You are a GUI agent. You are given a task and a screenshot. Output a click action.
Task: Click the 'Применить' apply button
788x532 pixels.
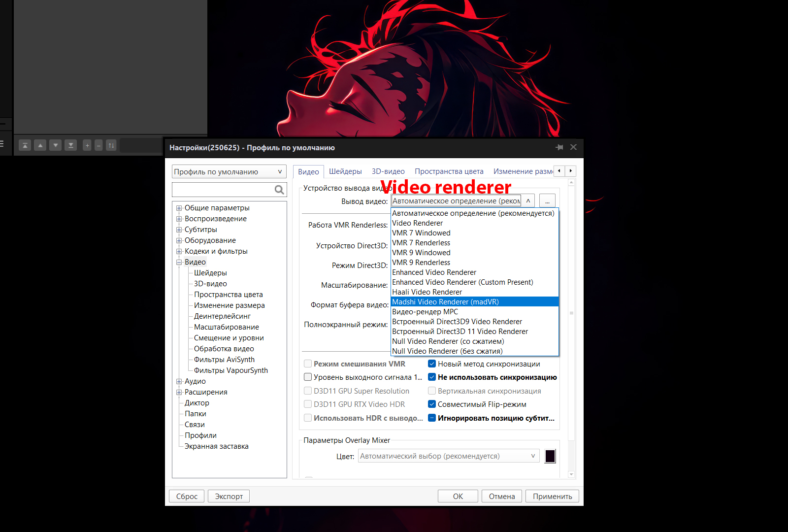click(552, 496)
